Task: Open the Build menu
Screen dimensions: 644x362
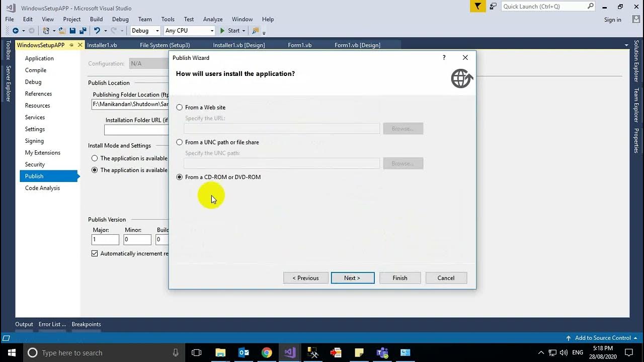Action: point(96,19)
